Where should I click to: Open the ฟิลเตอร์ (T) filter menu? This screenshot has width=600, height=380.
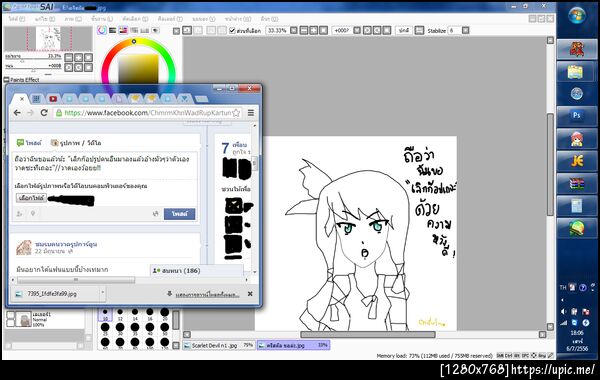170,18
